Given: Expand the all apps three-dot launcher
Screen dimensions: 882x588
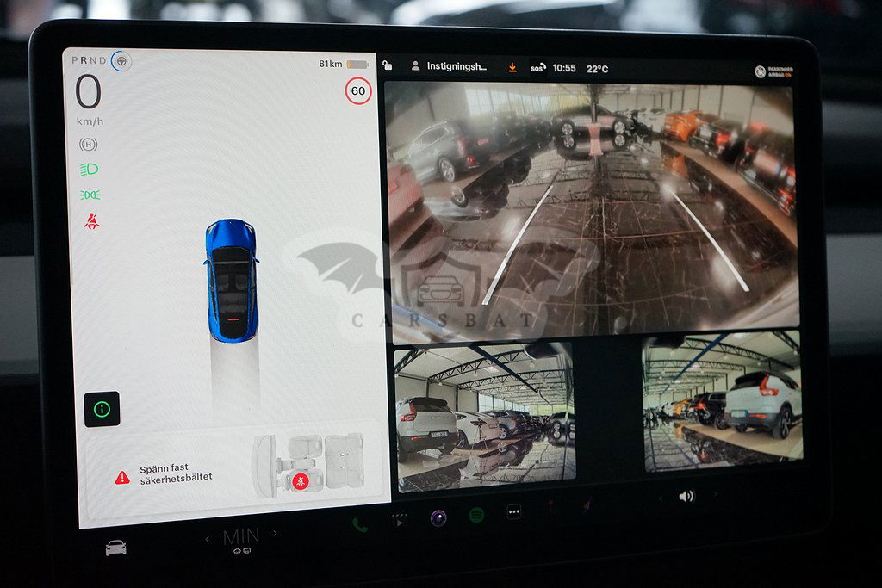Looking at the screenshot, I should click(x=514, y=511).
